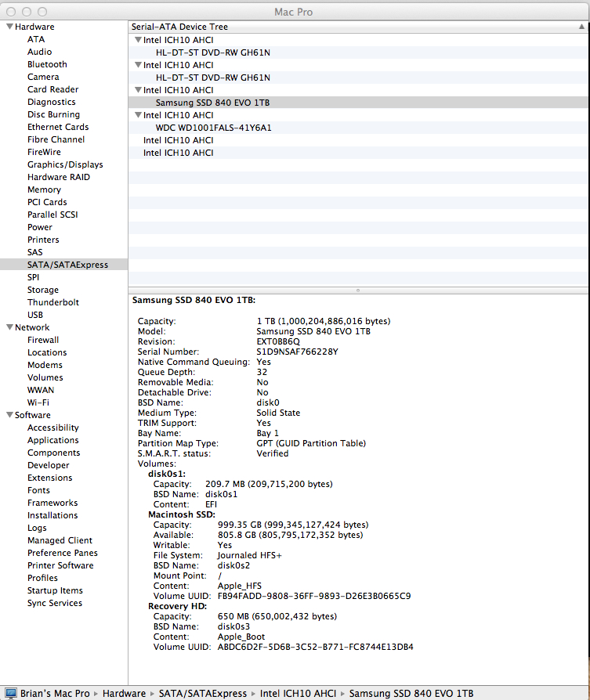Image resolution: width=590 pixels, height=700 pixels.
Task: Select WWAN entry
Action: (x=41, y=390)
